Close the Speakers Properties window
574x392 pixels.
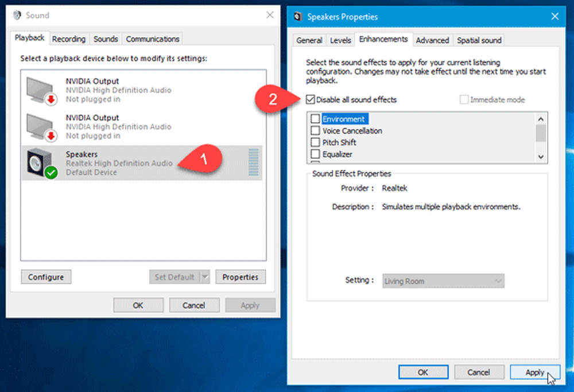pyautogui.click(x=554, y=17)
